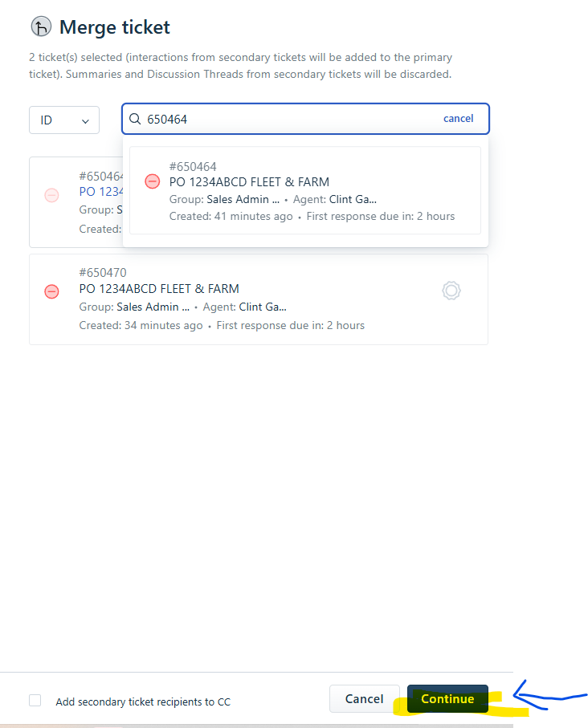This screenshot has width=588, height=728.
Task: Enable Add secondary ticket recipients to CC checkbox
Action: click(x=35, y=700)
